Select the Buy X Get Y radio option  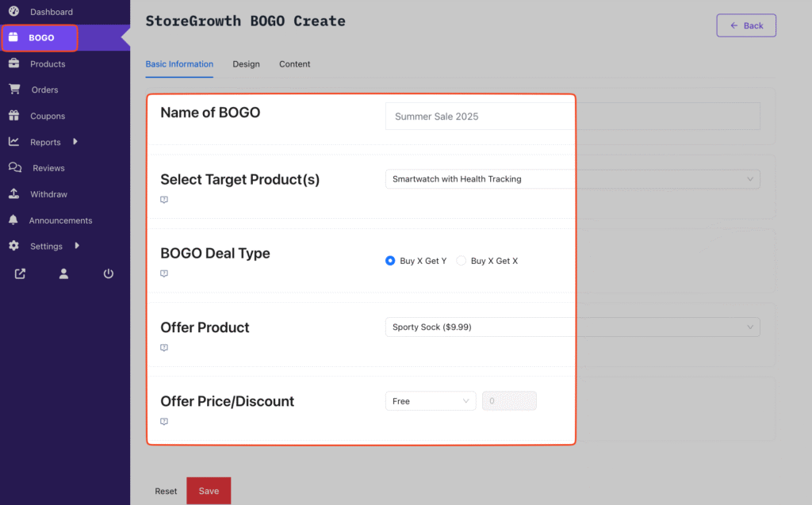(390, 261)
